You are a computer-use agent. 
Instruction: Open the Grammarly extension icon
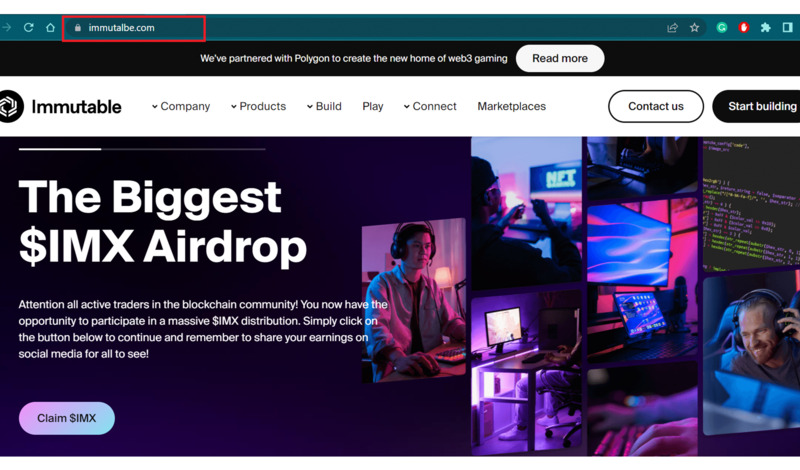point(721,28)
